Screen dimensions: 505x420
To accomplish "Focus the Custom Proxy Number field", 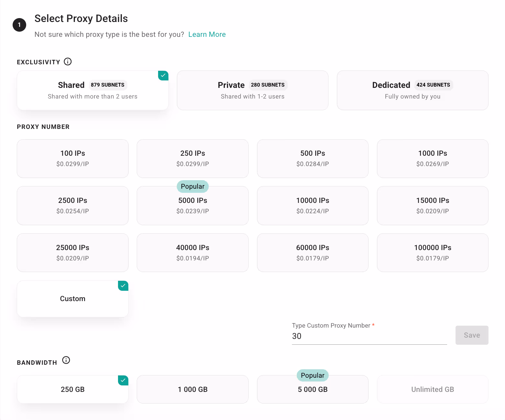I will pyautogui.click(x=369, y=336).
